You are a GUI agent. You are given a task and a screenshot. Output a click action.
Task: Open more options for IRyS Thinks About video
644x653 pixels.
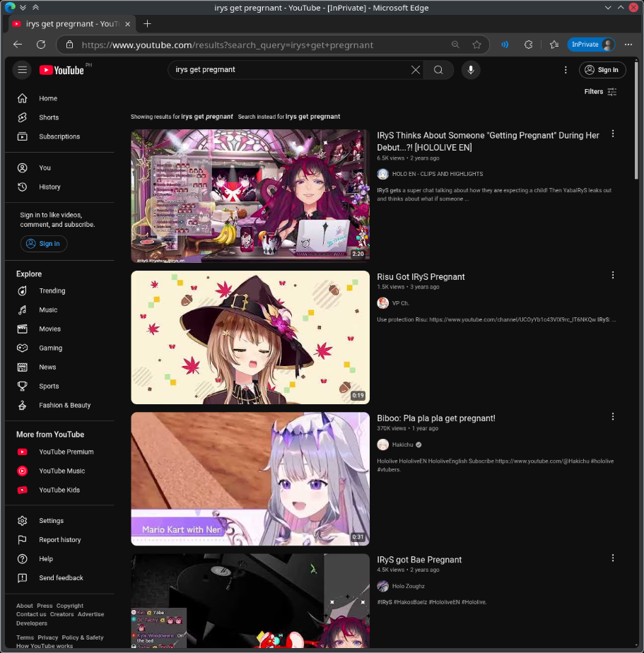click(x=612, y=134)
